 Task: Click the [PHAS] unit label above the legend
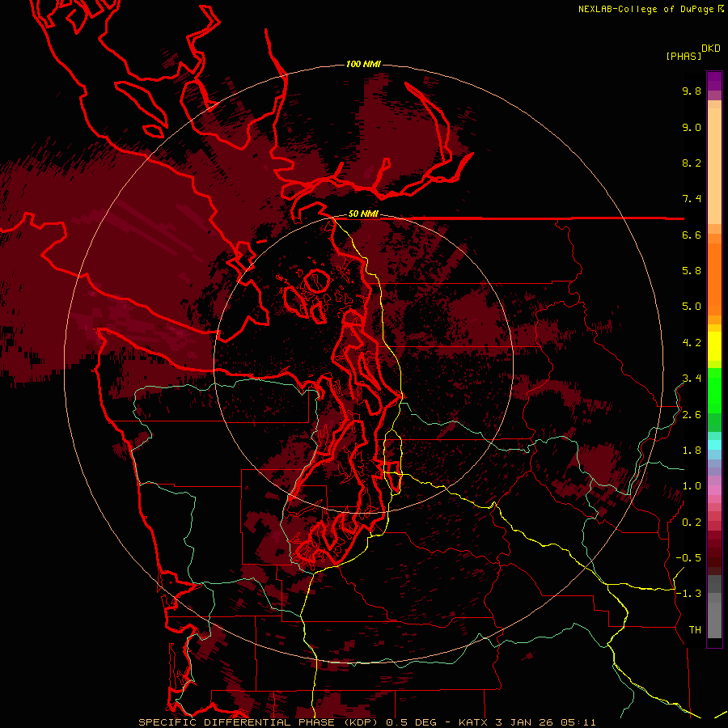point(684,56)
